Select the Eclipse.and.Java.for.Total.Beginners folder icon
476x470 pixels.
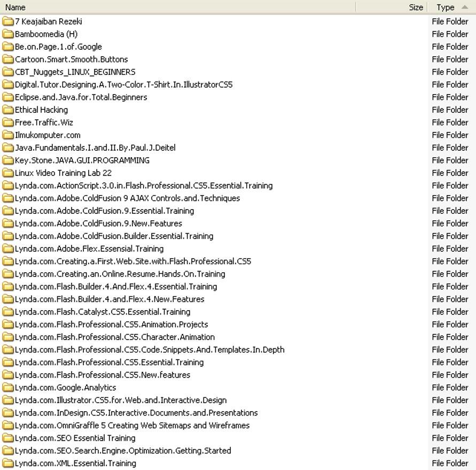tap(8, 97)
